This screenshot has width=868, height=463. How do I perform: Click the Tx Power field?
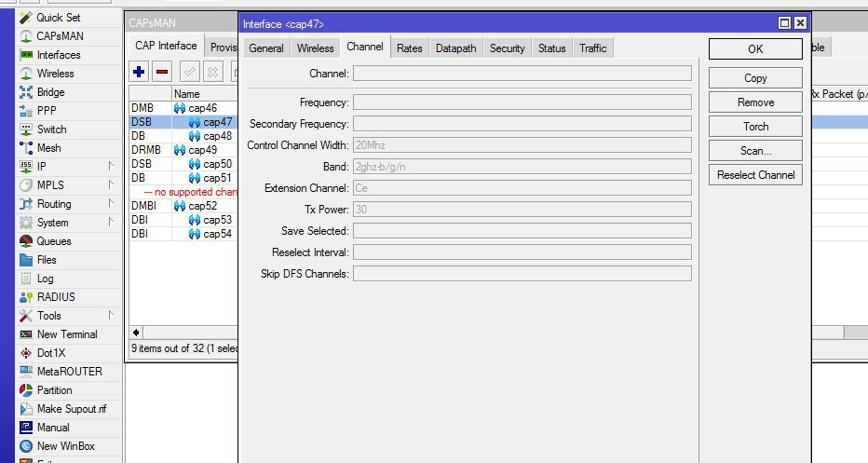[x=522, y=210]
